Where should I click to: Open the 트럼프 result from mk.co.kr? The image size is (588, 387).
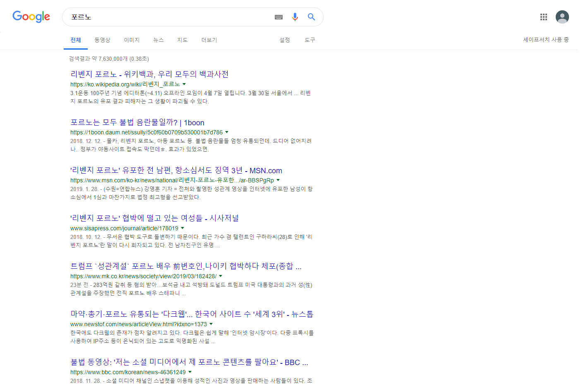click(186, 266)
